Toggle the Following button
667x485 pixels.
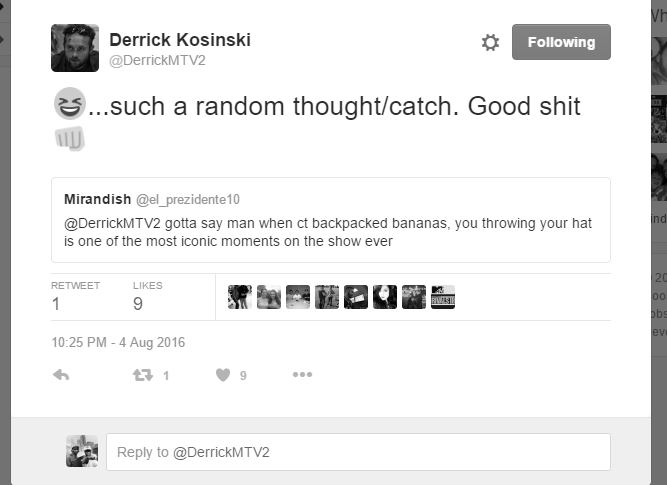tap(561, 42)
